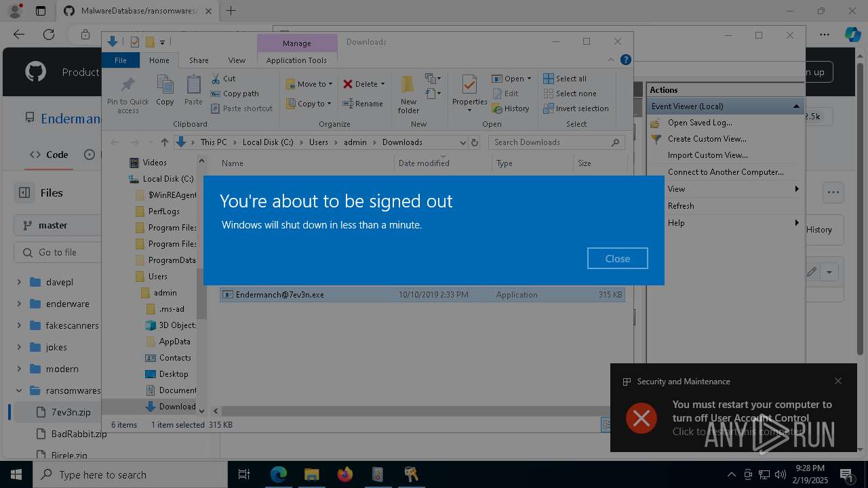Open Firefox from taskbar
The width and height of the screenshot is (868, 488).
point(344,474)
